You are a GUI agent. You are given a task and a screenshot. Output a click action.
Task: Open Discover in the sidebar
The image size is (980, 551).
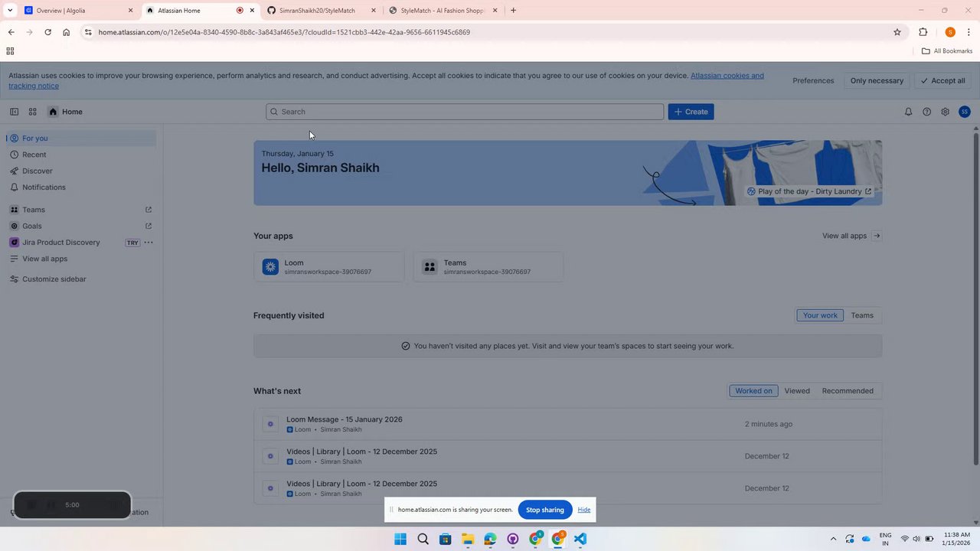(81, 171)
